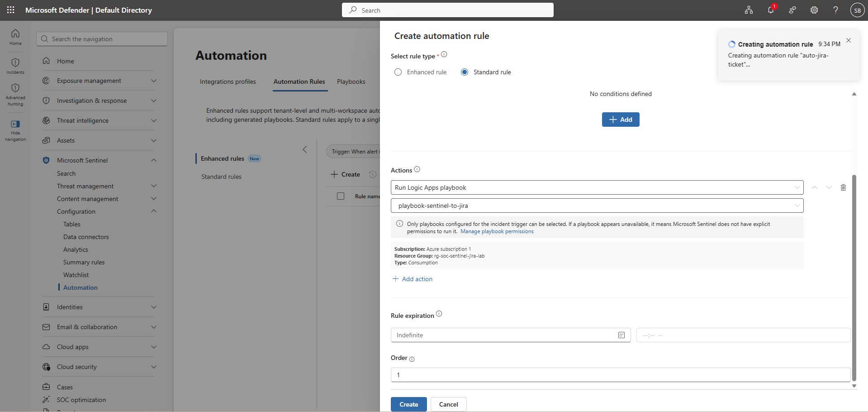
Task: Focus the Search the navigation field
Action: pos(102,39)
